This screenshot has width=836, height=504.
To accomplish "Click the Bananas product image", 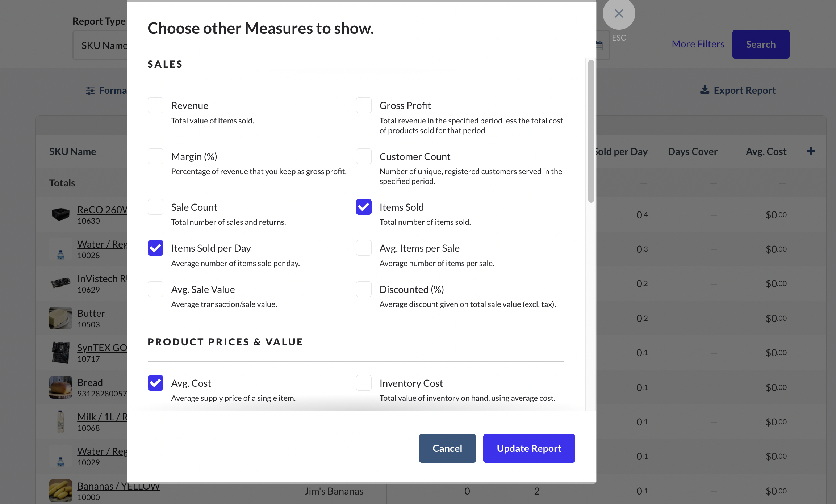I will (60, 491).
